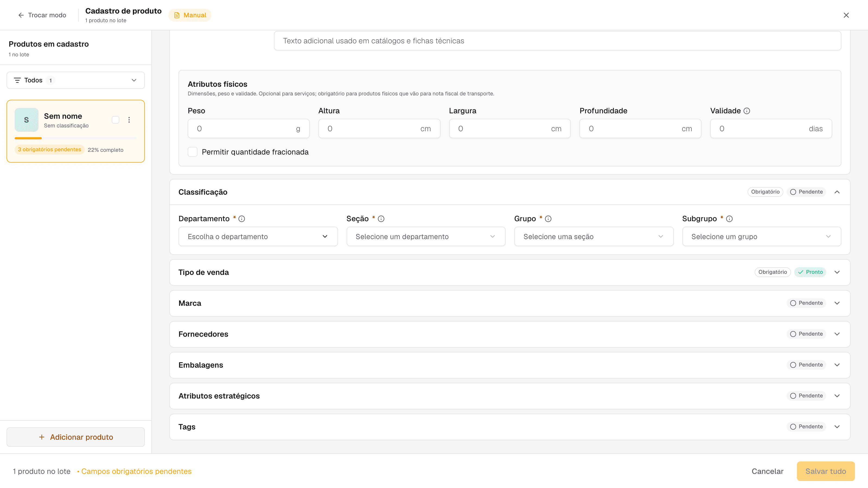
Task: Enable Permitir quantidade fracionada checkbox
Action: (x=193, y=152)
